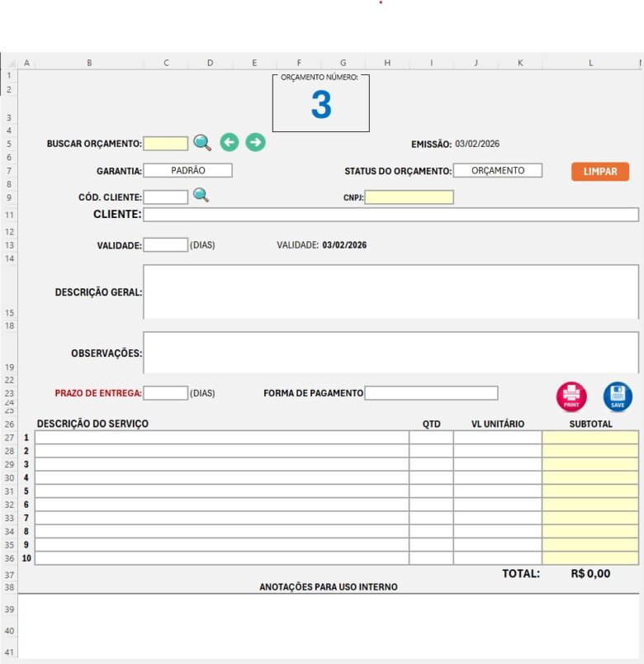Go to next orçamento with right arrow
This screenshot has height=664, width=644.
coord(256,143)
